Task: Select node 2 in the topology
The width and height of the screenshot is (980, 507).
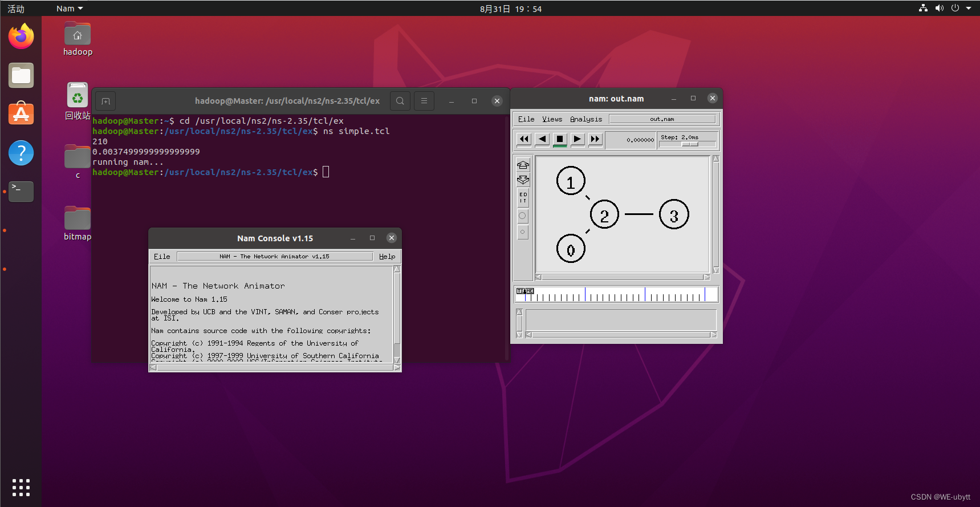Action: pos(604,214)
